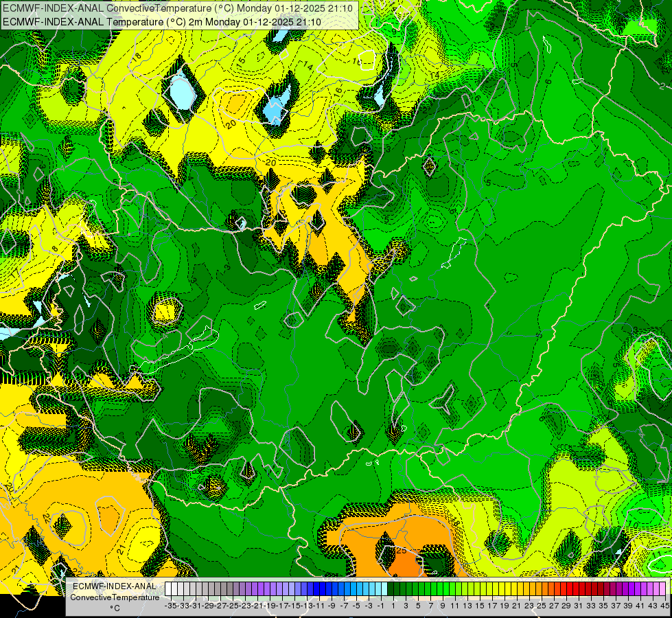The image size is (672, 618).
Task: Click the ConvectiveTemperature title line at top
Action: point(177,8)
